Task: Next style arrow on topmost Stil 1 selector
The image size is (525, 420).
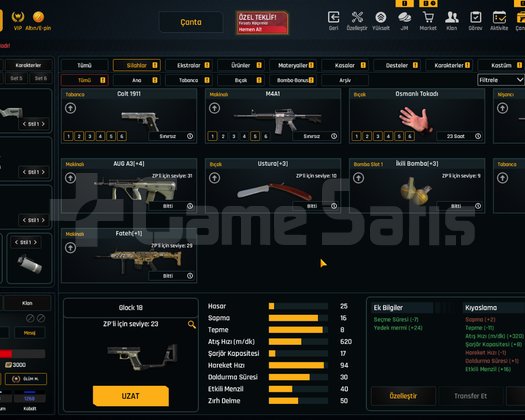Action: pos(43,124)
